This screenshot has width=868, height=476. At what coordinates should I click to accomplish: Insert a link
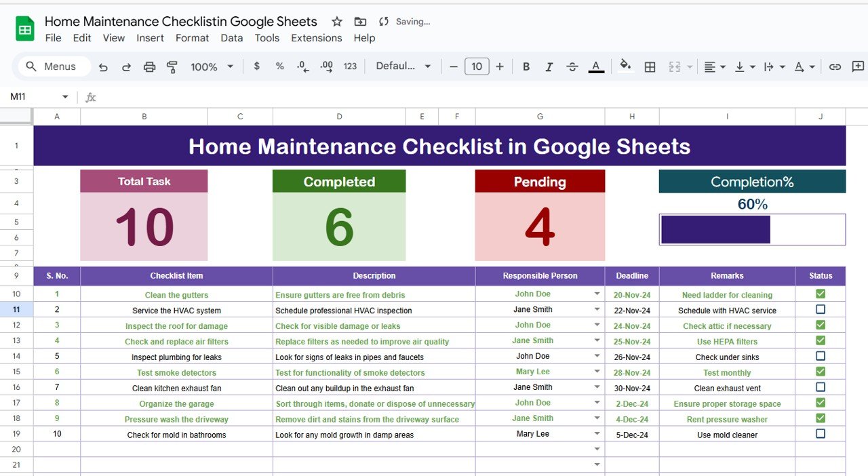pyautogui.click(x=835, y=66)
